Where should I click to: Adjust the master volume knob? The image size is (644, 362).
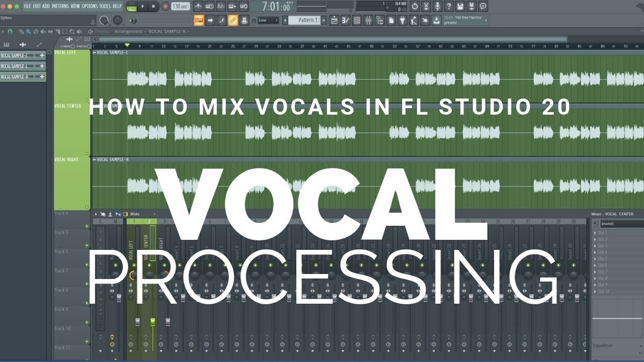click(104, 20)
